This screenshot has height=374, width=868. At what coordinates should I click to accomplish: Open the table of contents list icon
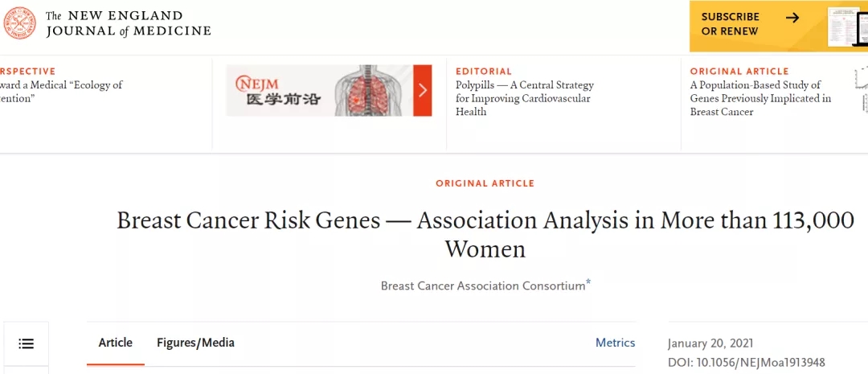click(27, 344)
